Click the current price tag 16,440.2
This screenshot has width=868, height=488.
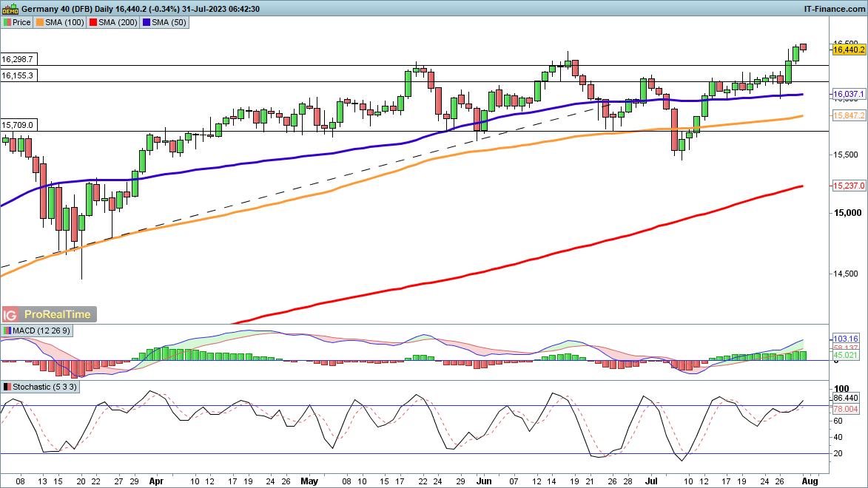click(849, 50)
